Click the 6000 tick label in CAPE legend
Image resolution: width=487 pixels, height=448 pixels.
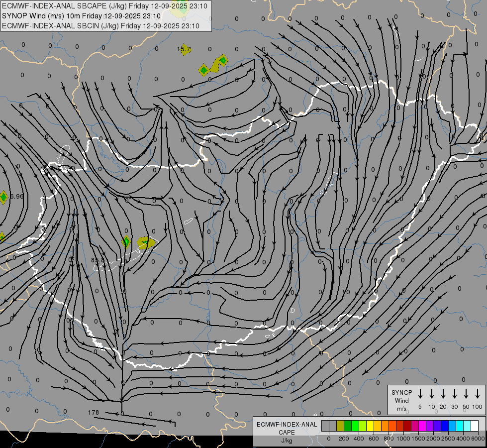click(478, 439)
